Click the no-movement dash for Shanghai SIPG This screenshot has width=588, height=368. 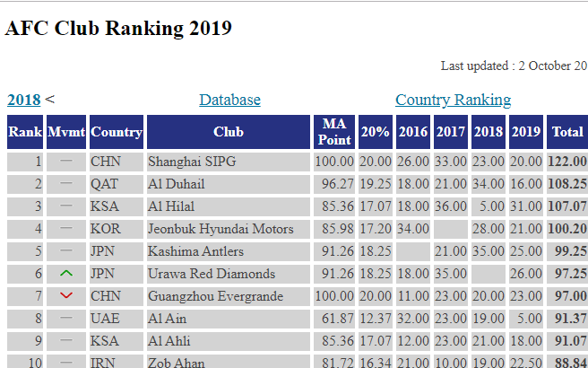coord(66,161)
